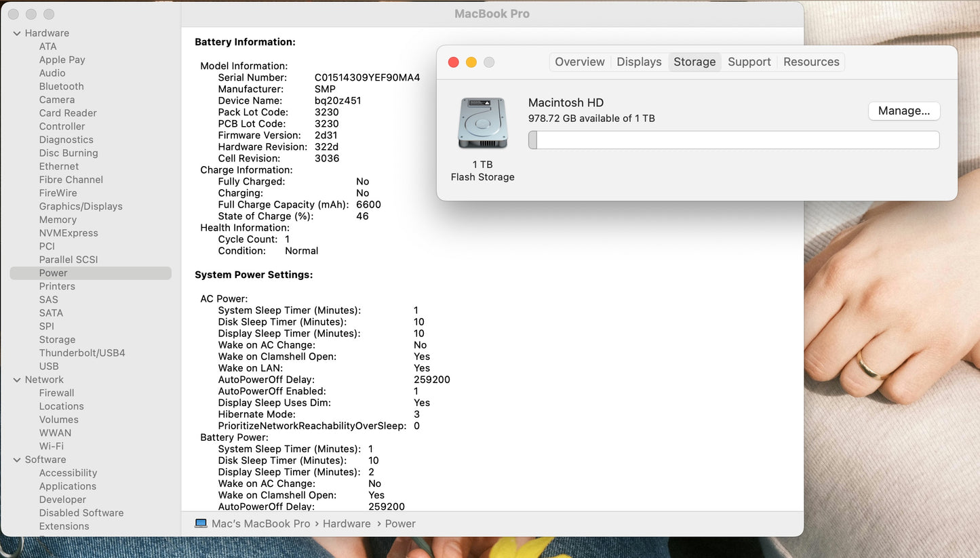Open the Memory hardware entry
The width and height of the screenshot is (980, 558).
click(58, 220)
